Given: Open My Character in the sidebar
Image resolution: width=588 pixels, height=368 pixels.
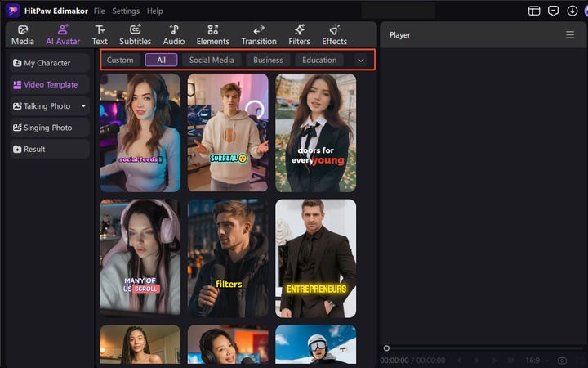Looking at the screenshot, I should pyautogui.click(x=50, y=63).
